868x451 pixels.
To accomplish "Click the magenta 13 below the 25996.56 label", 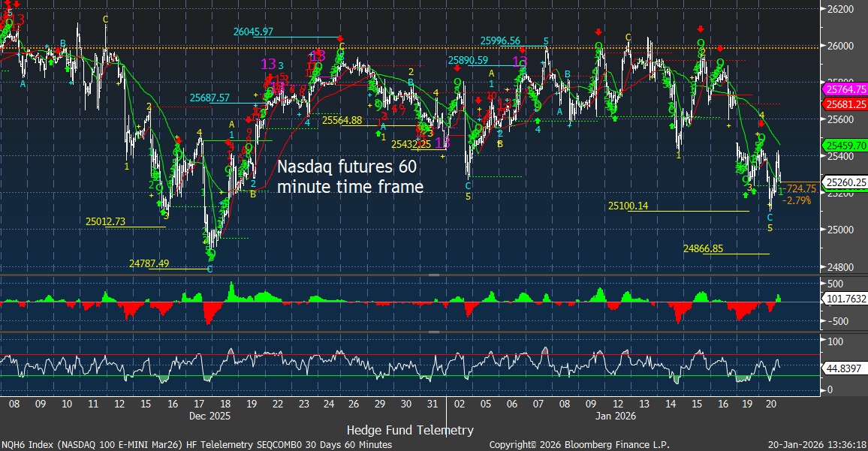I will click(x=519, y=62).
